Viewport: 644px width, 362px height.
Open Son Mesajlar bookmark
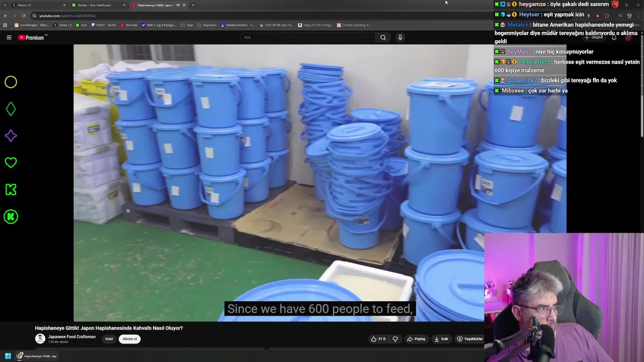(x=31, y=25)
